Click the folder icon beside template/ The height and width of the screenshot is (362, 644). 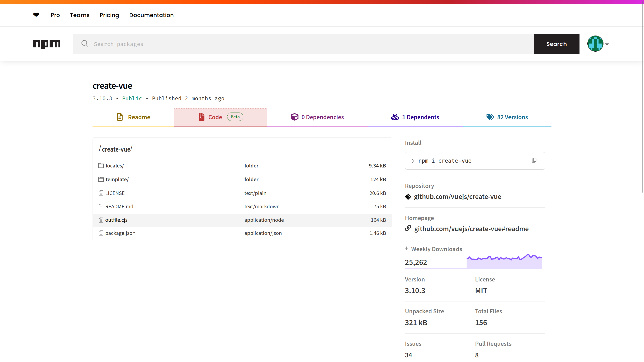101,179
